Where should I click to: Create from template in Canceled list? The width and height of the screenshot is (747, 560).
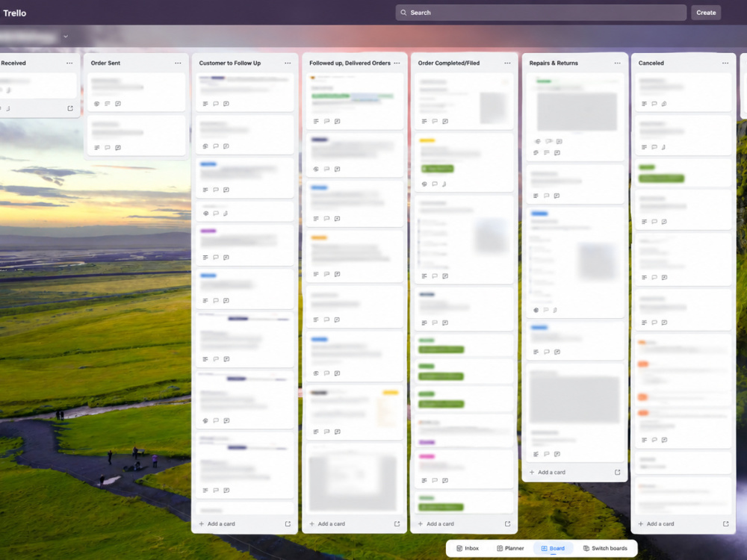pyautogui.click(x=725, y=524)
